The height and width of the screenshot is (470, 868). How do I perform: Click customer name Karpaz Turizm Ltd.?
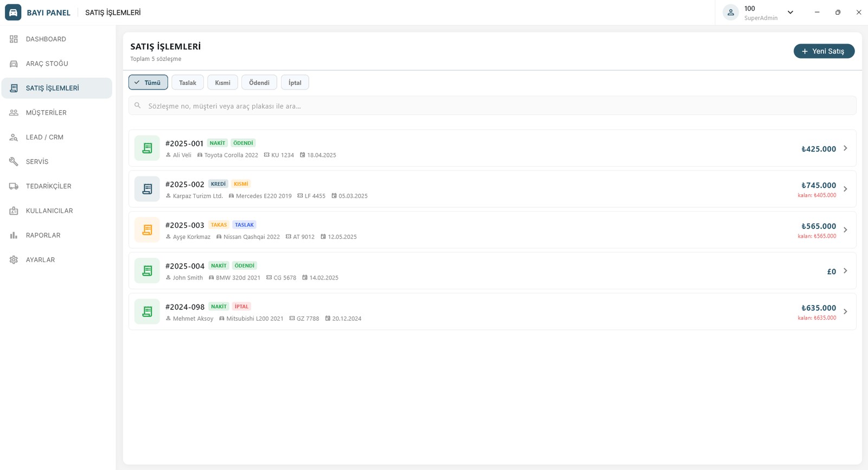coord(198,196)
